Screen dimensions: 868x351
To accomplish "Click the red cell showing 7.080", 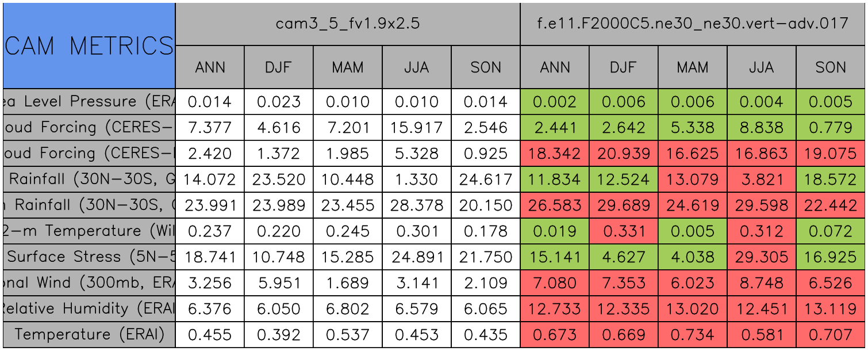I will point(555,283).
